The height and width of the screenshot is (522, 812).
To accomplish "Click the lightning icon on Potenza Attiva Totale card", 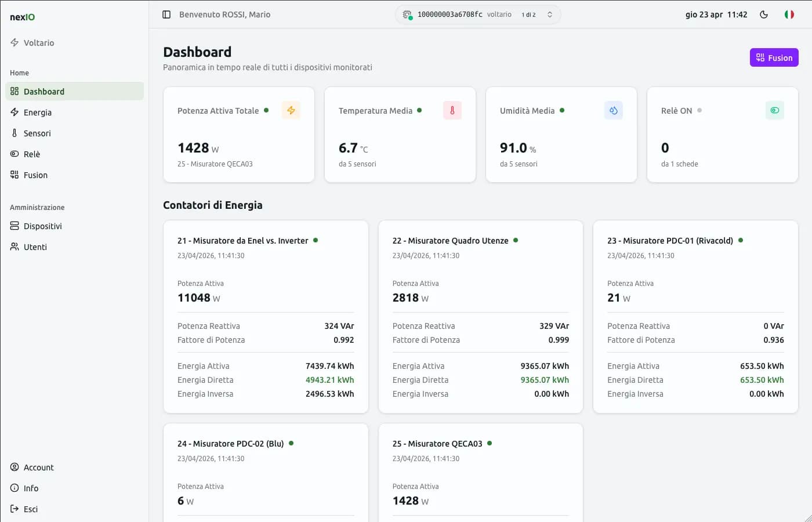I will coord(291,110).
